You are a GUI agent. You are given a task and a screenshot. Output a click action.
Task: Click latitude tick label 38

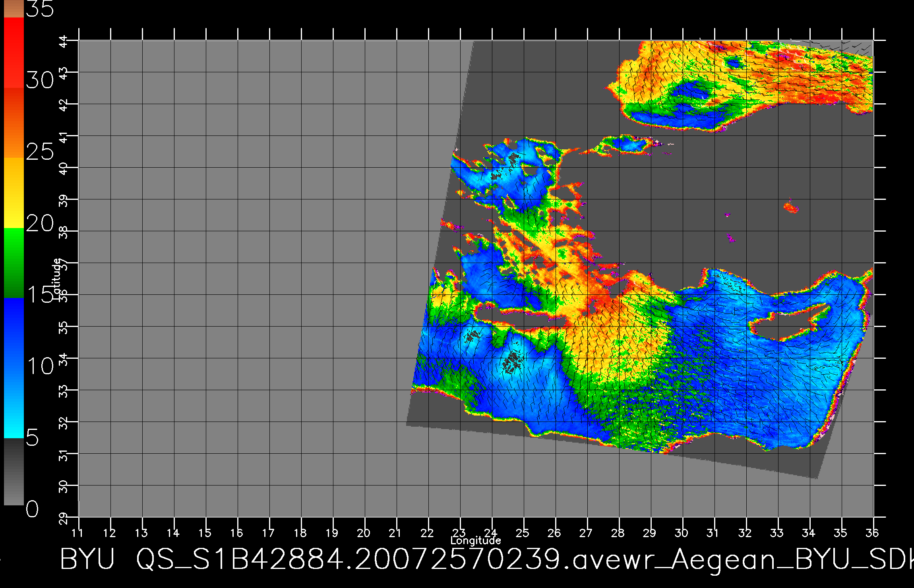coord(64,232)
